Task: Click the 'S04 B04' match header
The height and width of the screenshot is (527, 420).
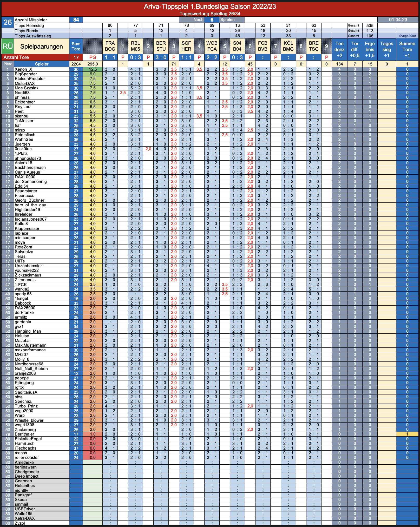Action: [x=237, y=46]
